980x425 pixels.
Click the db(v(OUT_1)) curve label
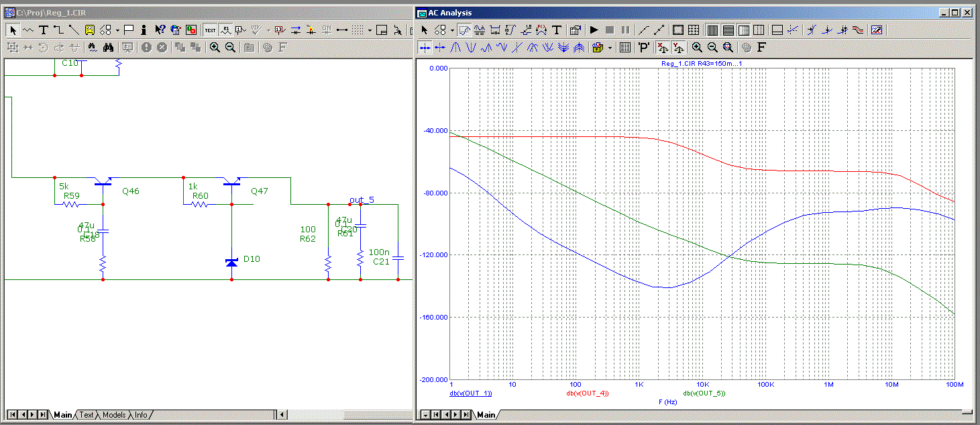(x=471, y=393)
